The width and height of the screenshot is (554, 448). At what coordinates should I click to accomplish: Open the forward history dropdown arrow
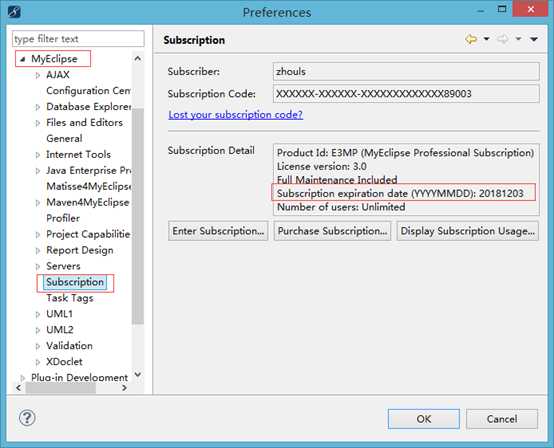[x=518, y=39]
